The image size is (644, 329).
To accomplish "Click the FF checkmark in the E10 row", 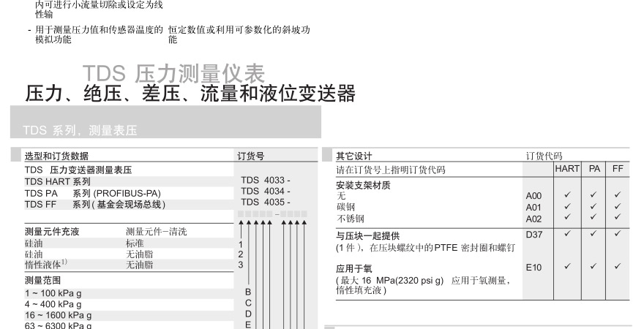I will (x=618, y=266).
